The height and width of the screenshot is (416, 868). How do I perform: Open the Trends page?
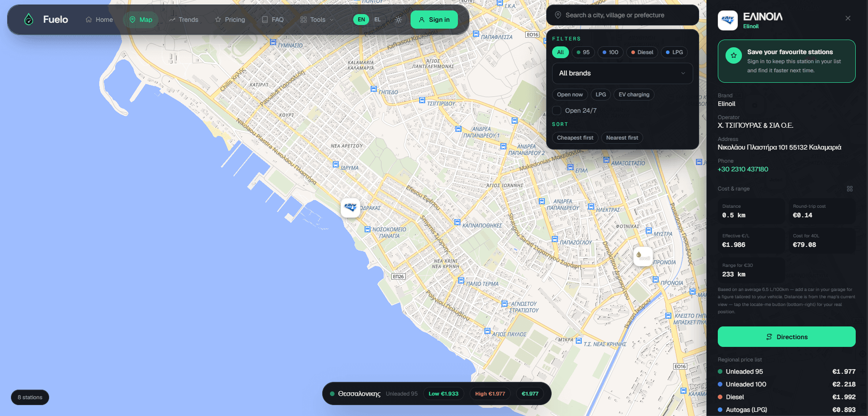[x=183, y=20]
